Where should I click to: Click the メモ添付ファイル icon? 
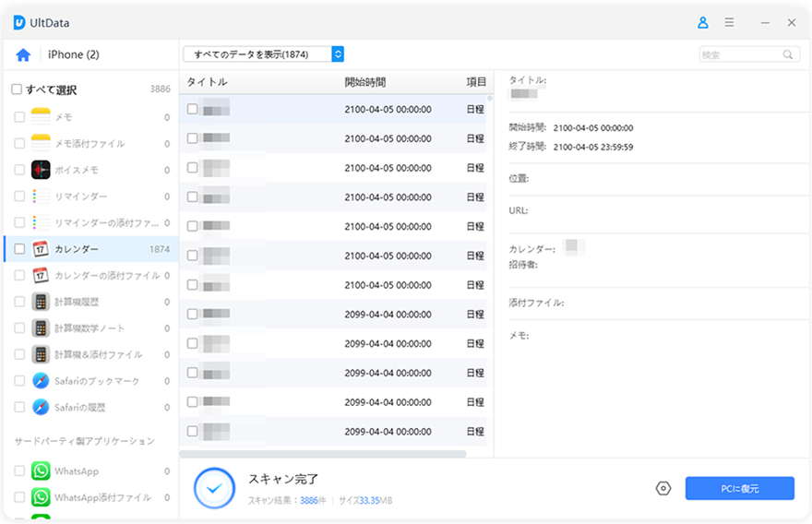tap(41, 143)
